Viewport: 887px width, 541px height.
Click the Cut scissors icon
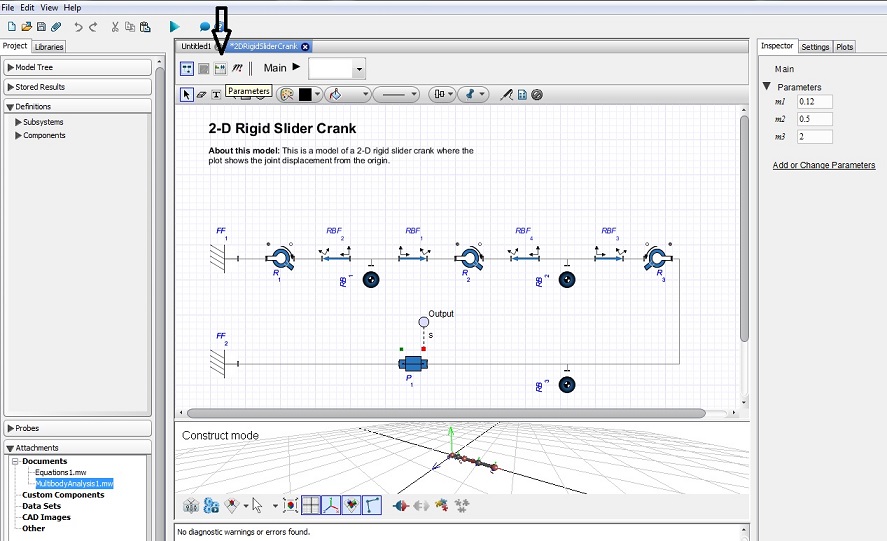click(x=115, y=26)
